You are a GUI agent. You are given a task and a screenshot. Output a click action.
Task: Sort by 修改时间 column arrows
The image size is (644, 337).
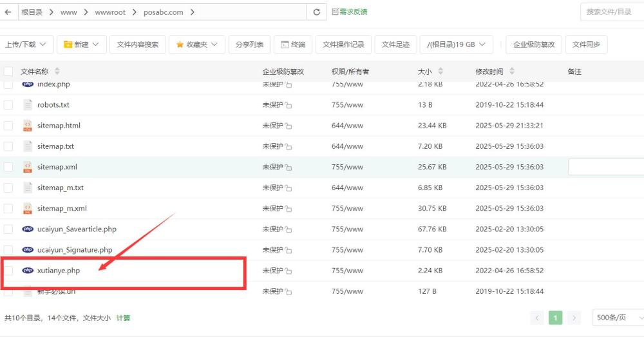tap(512, 71)
